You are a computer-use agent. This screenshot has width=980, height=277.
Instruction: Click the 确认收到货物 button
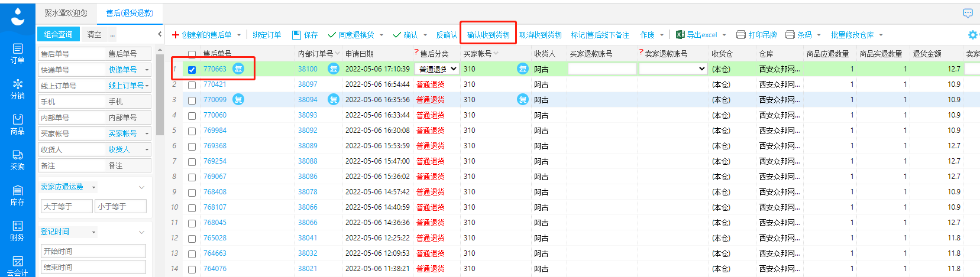pos(488,35)
